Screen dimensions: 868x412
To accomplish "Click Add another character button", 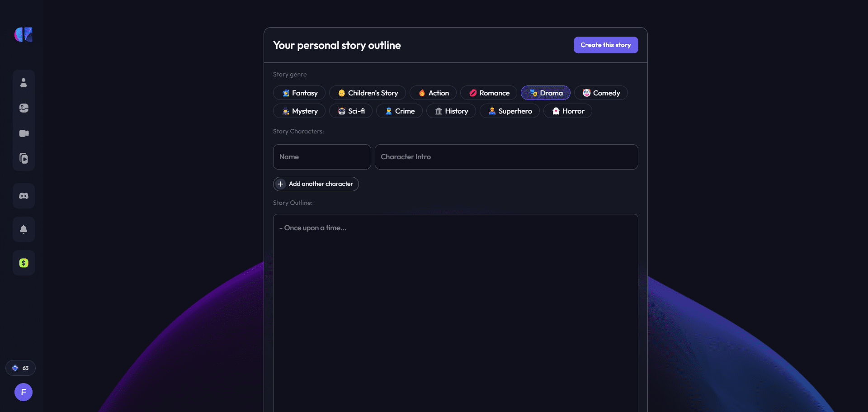I will [316, 184].
